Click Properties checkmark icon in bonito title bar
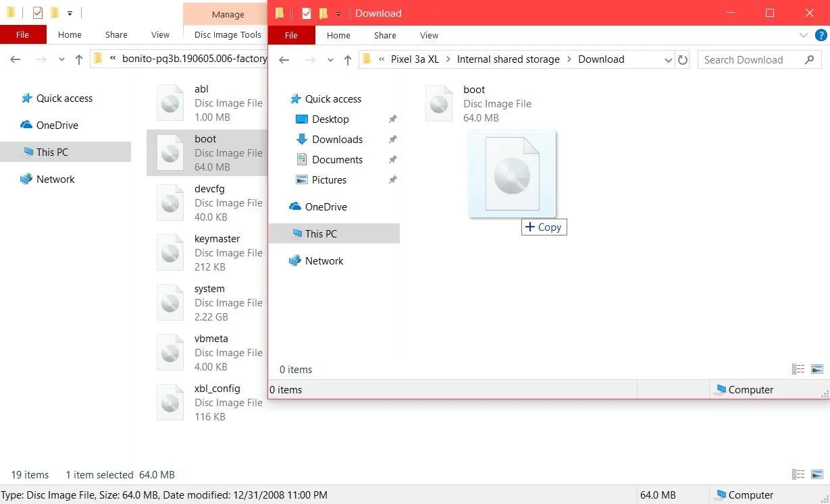Viewport: 830px width, 504px height. click(38, 12)
